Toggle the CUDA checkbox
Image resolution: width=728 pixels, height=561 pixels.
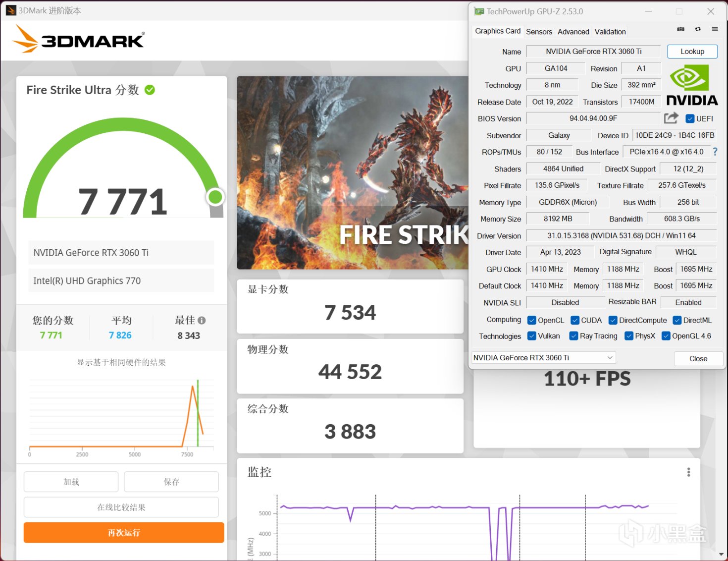(x=575, y=320)
